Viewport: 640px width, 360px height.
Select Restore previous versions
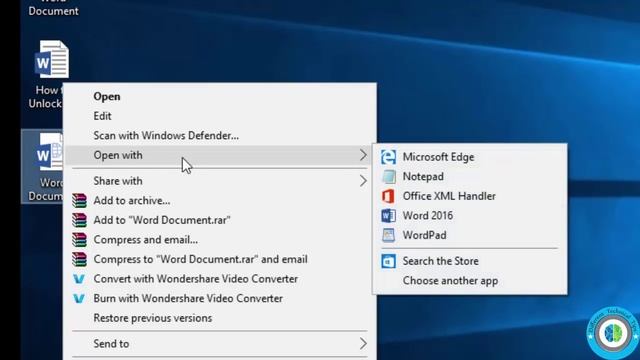tap(220, 318)
